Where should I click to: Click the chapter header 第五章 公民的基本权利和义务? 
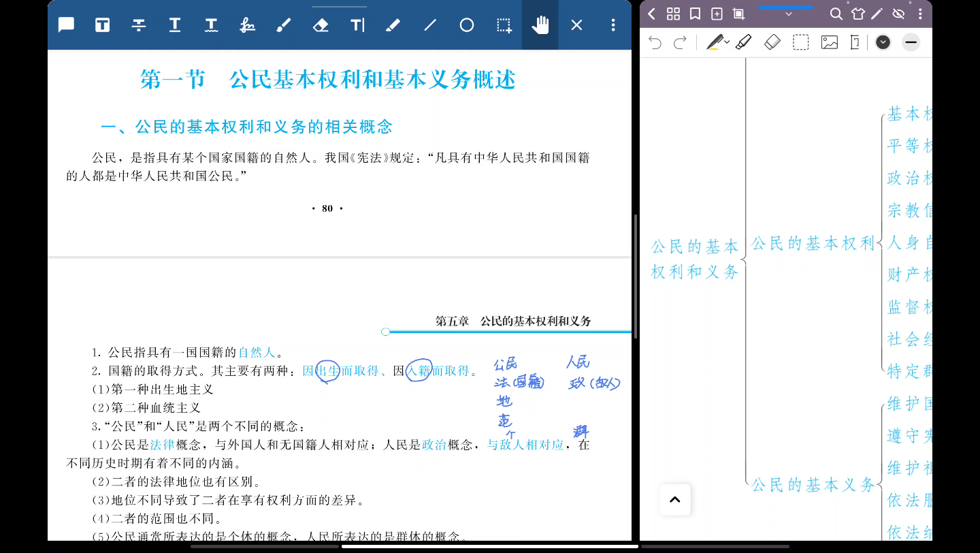513,321
